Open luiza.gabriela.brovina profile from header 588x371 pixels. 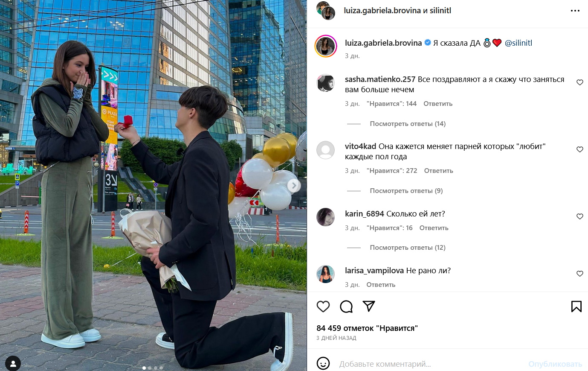click(x=382, y=11)
